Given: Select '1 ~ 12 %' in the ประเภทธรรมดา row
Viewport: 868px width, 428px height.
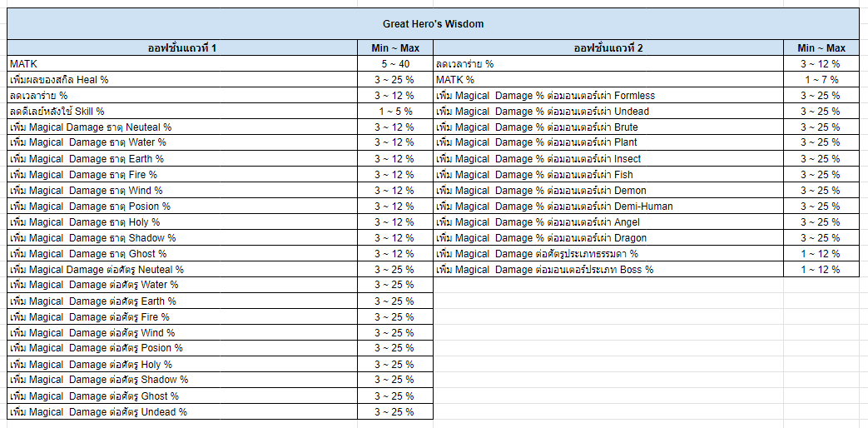Looking at the screenshot, I should point(821,254).
